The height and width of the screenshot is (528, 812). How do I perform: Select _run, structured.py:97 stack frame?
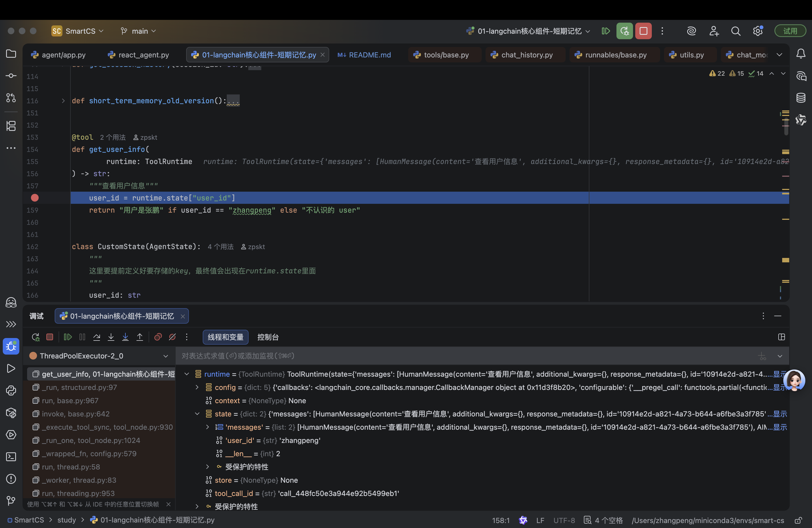pos(79,387)
